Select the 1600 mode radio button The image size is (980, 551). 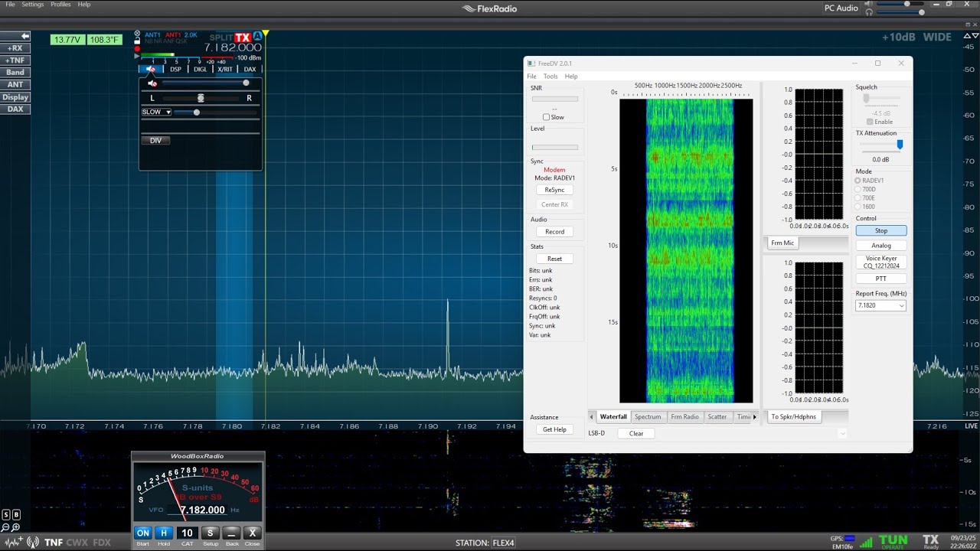[858, 207]
